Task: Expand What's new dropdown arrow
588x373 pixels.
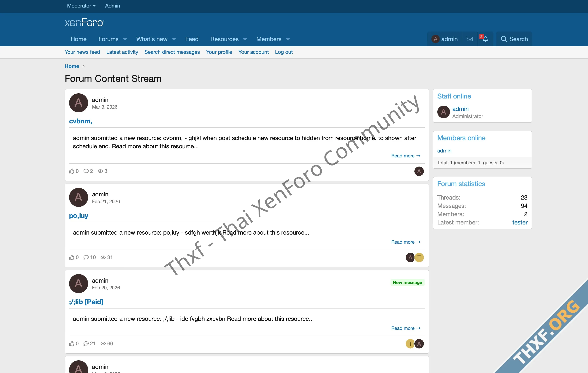Action: tap(174, 39)
